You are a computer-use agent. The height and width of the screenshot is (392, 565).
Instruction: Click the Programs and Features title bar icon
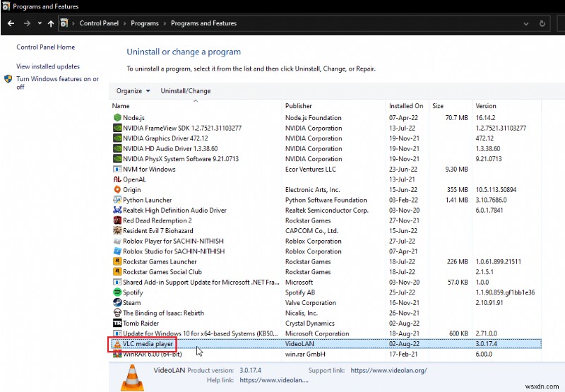click(x=6, y=6)
